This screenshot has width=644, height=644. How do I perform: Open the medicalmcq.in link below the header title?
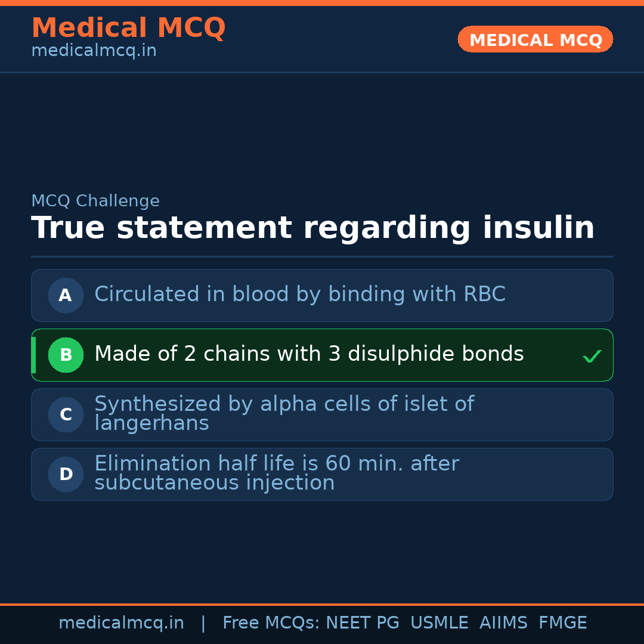[x=94, y=51]
